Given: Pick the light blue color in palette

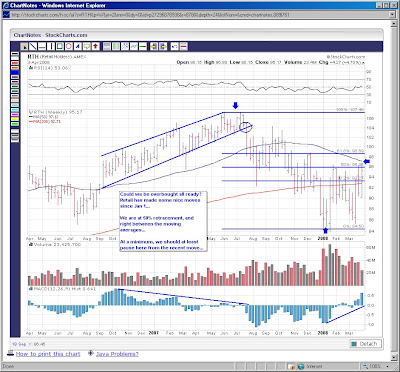Looking at the screenshot, I should pyautogui.click(x=15, y=105).
